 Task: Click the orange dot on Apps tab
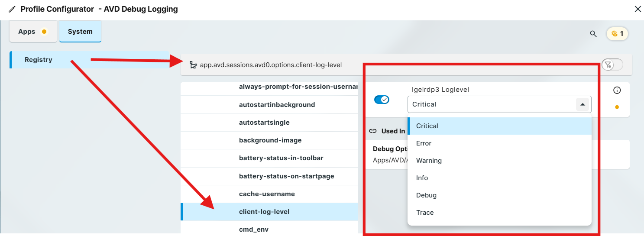[44, 32]
